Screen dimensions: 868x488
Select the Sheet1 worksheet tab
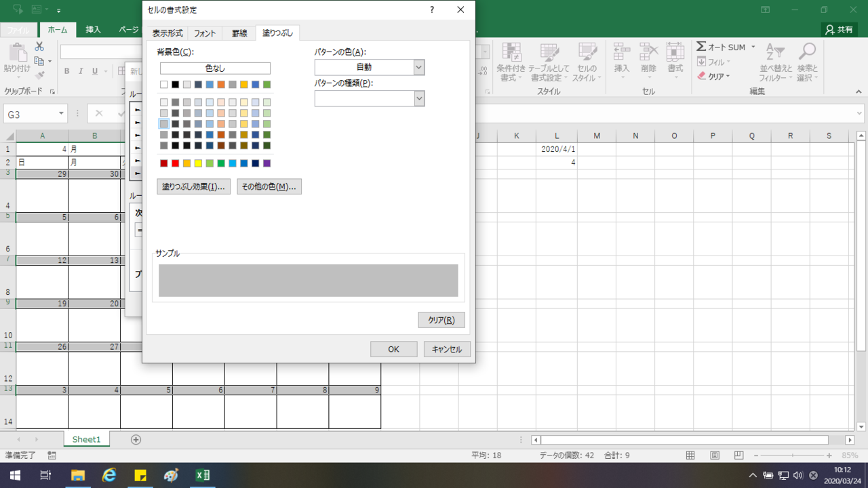87,439
